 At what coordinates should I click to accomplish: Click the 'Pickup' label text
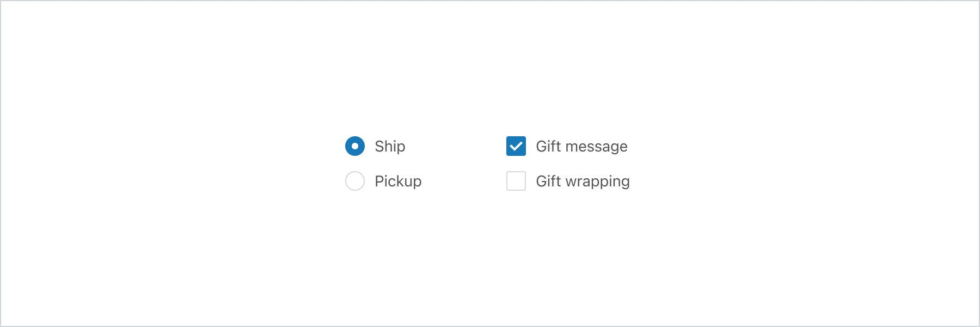point(398,181)
